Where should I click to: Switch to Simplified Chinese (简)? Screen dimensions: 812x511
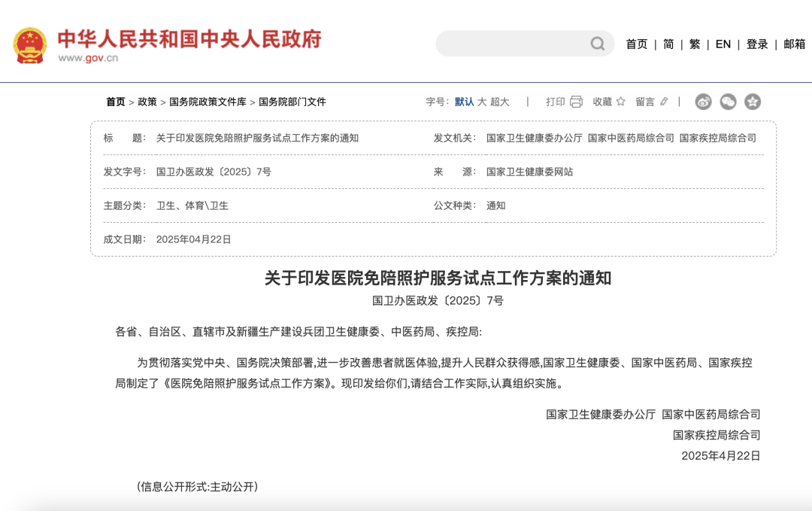668,44
